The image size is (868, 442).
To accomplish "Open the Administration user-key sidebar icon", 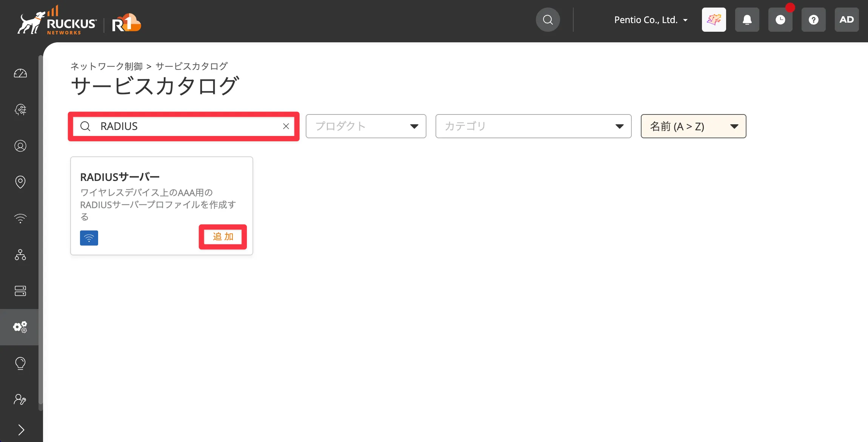I will click(x=20, y=400).
